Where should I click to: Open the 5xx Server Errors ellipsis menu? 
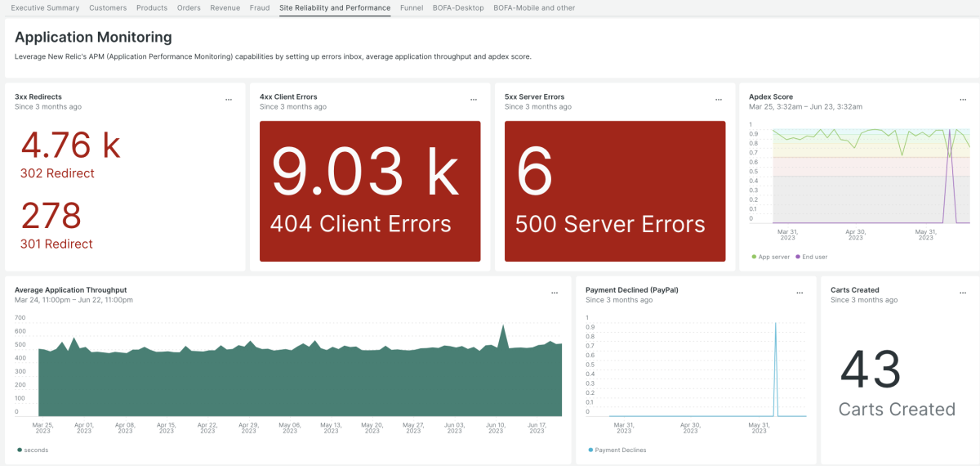tap(719, 100)
